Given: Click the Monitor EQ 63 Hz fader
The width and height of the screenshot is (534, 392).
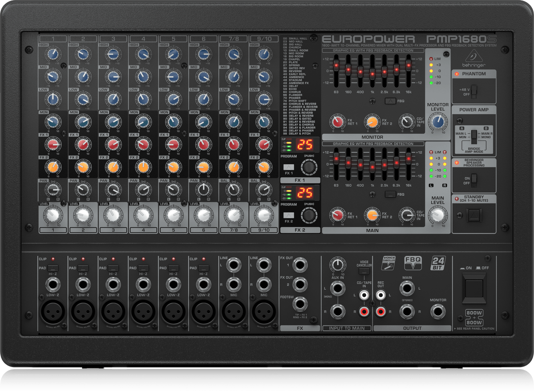Looking at the screenshot, I should click(x=336, y=65).
